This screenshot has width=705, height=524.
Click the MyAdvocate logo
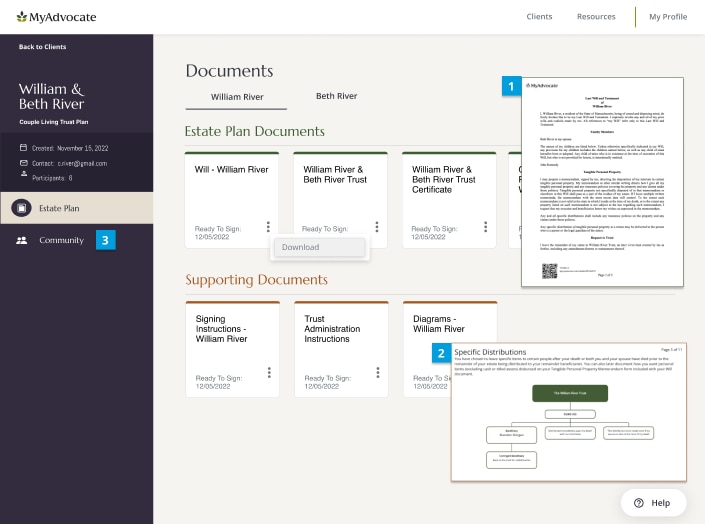tap(56, 17)
